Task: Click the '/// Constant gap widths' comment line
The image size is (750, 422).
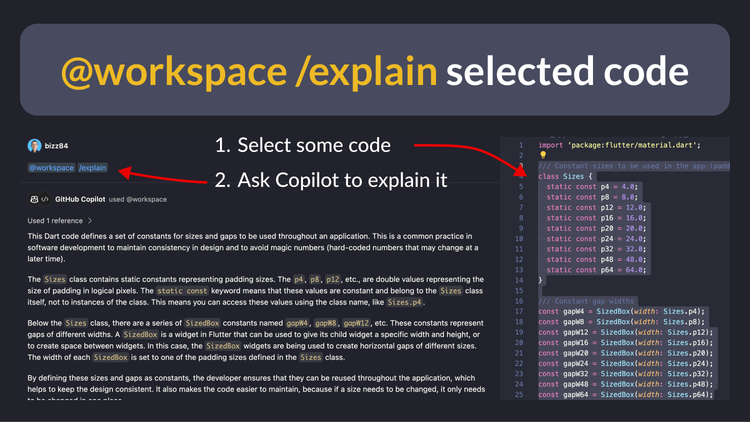Action: (586, 301)
